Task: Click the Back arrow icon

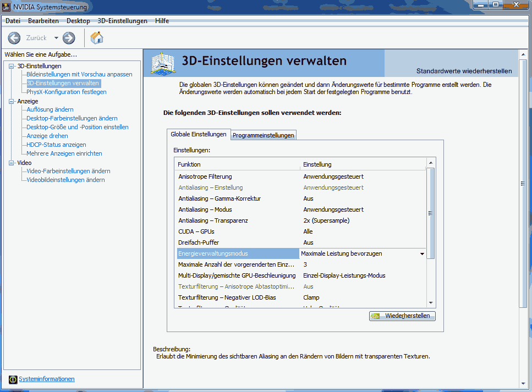Action: (x=14, y=38)
